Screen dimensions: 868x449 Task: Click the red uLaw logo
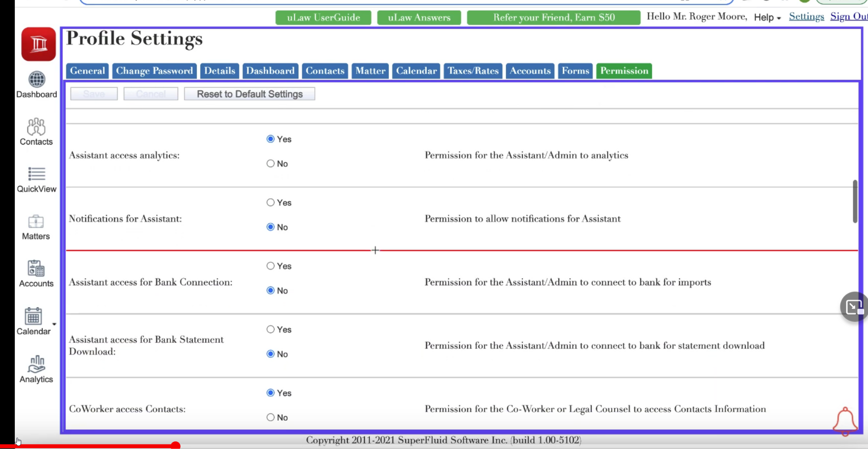click(38, 44)
